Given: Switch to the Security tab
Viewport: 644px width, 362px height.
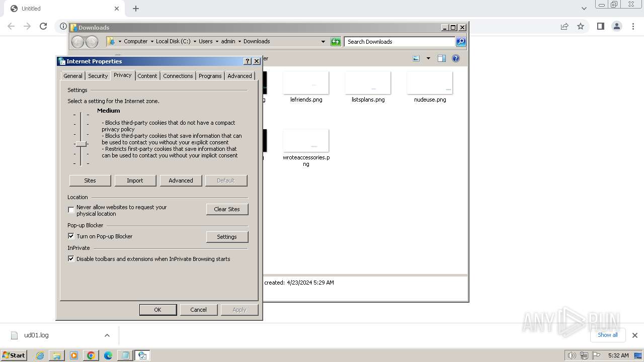Looking at the screenshot, I should coord(98,76).
